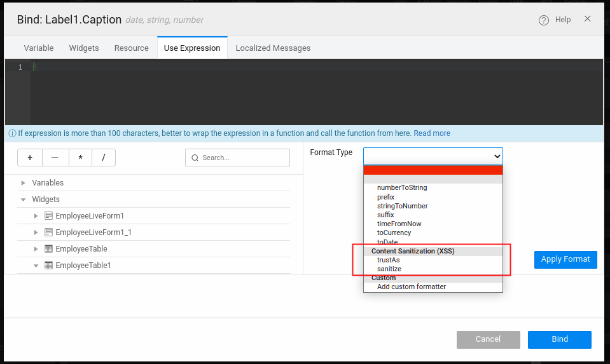This screenshot has height=364, width=610.
Task: Click the EmployeeTable grid icon
Action: [48, 249]
